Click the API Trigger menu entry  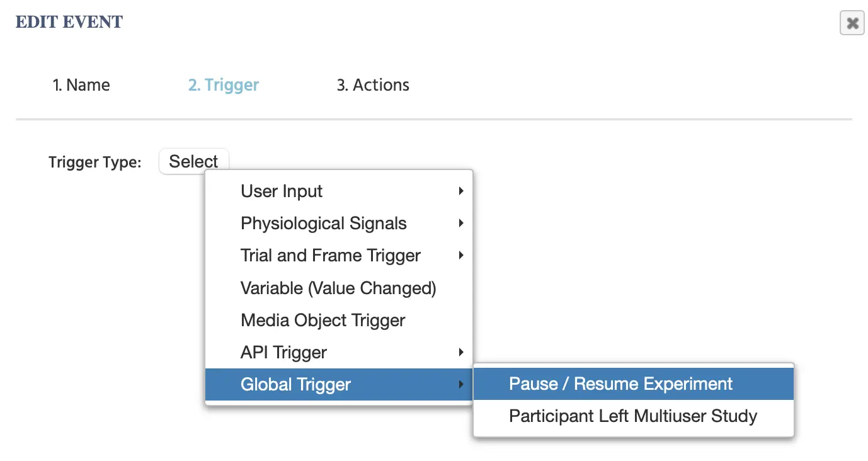click(x=283, y=353)
